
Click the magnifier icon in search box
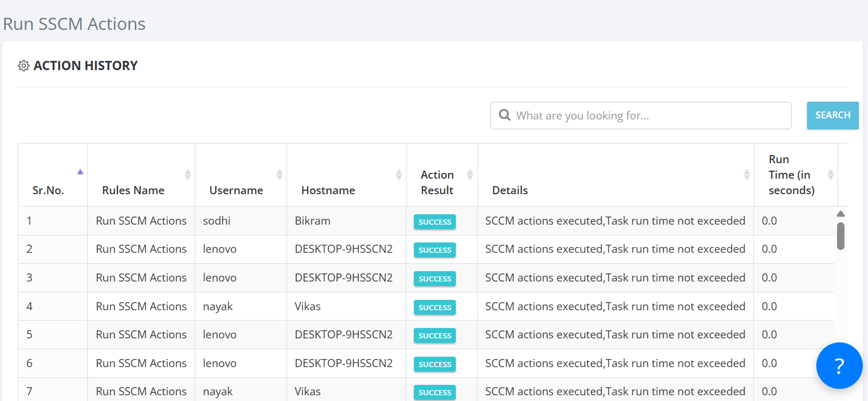click(505, 115)
